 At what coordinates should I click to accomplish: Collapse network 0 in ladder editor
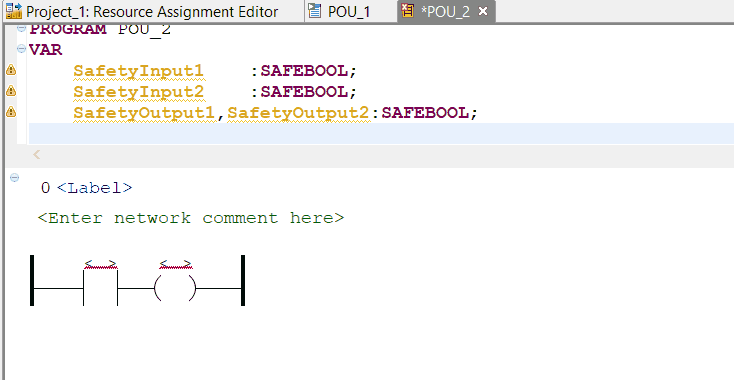click(x=15, y=177)
